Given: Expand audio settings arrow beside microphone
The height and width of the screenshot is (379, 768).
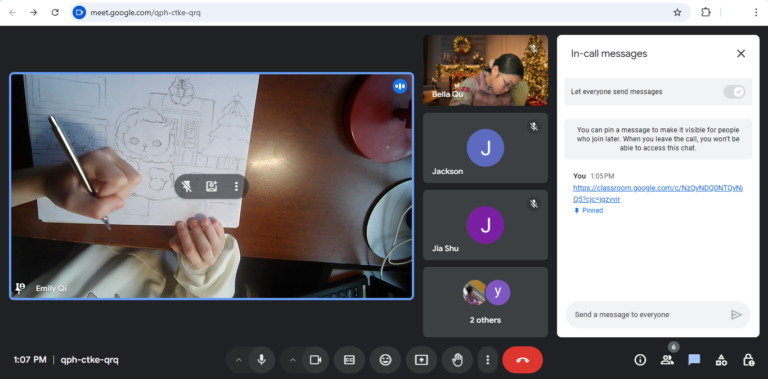Looking at the screenshot, I should [239, 360].
